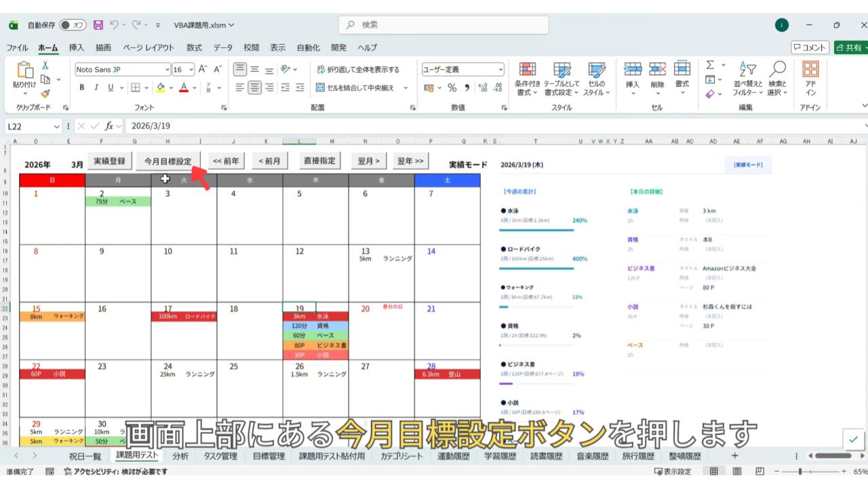
Task: Toggle the AutoSave (自動保存) switch
Action: (x=73, y=25)
